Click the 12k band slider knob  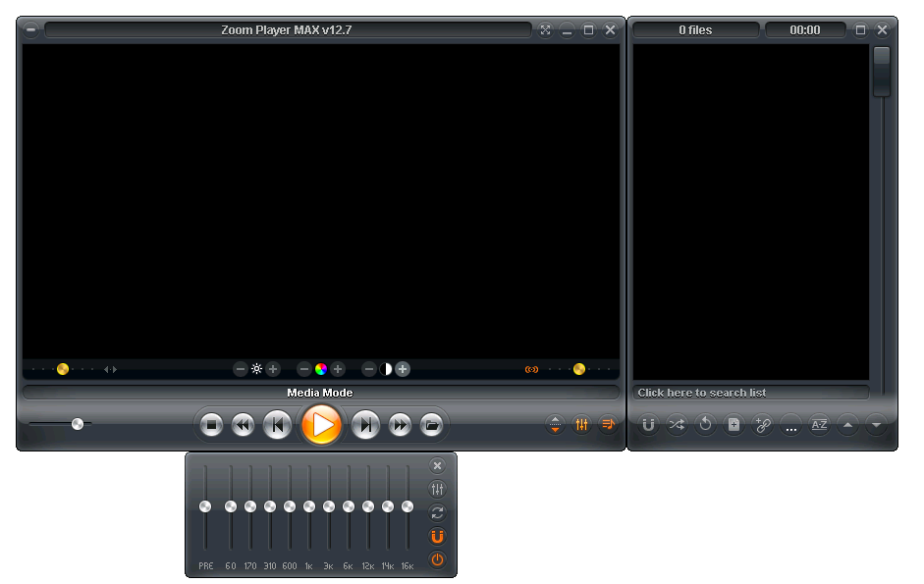point(368,506)
